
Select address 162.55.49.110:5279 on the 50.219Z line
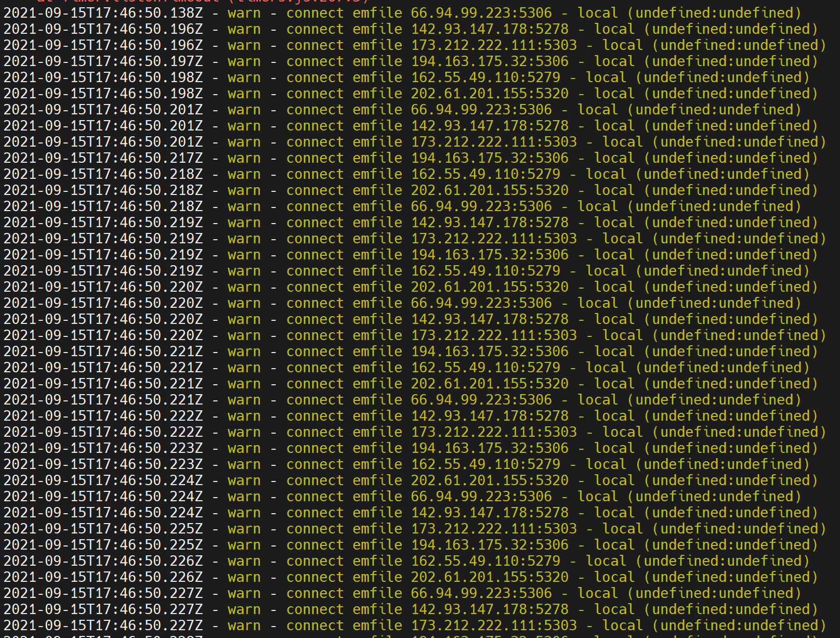coord(485,271)
